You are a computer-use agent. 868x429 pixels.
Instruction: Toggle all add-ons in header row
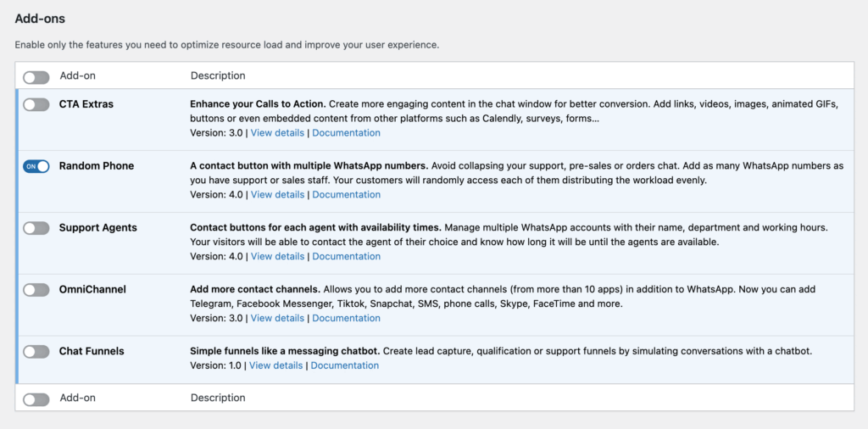(x=36, y=77)
